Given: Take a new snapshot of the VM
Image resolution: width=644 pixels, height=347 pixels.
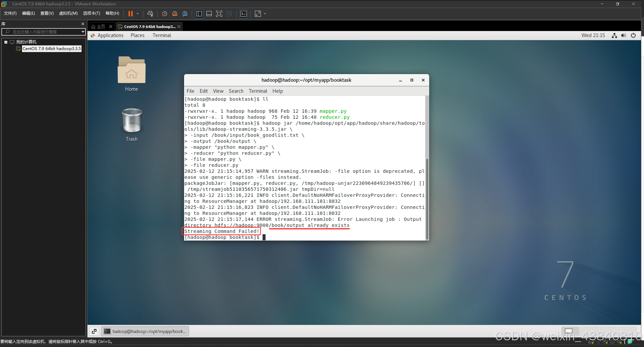Looking at the screenshot, I should click(164, 14).
